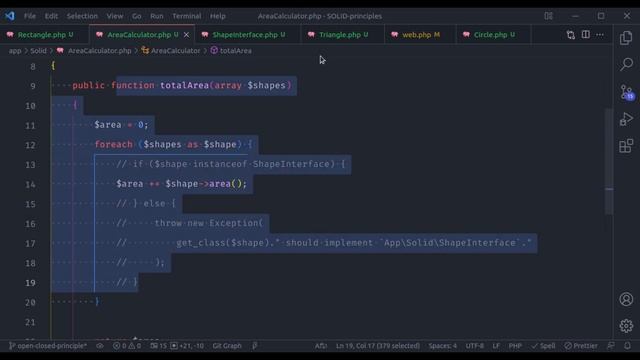Click the Prettier status bar item

[x=581, y=346]
